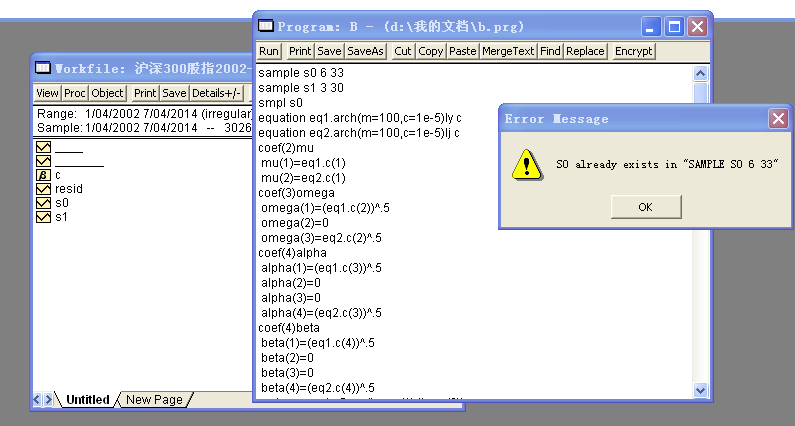795x426 pixels.
Task: Click the Cut button
Action: (x=403, y=51)
